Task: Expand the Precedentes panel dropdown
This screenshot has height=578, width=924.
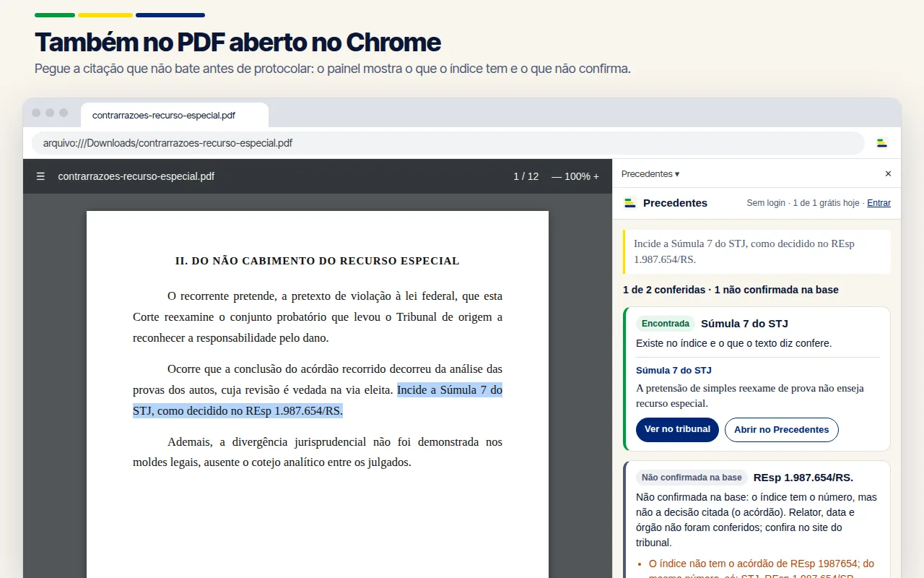Action: pos(650,174)
